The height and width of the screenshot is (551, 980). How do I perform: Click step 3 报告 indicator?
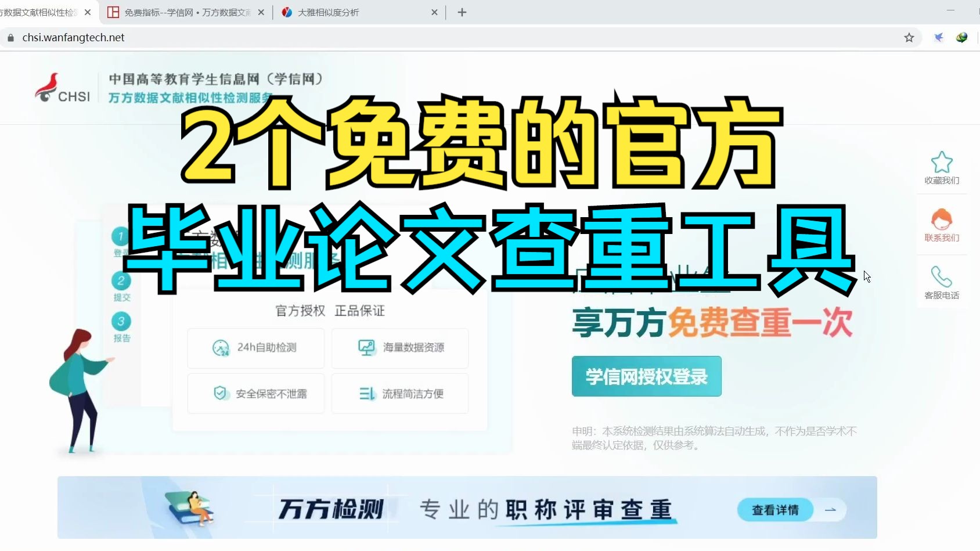point(121,327)
